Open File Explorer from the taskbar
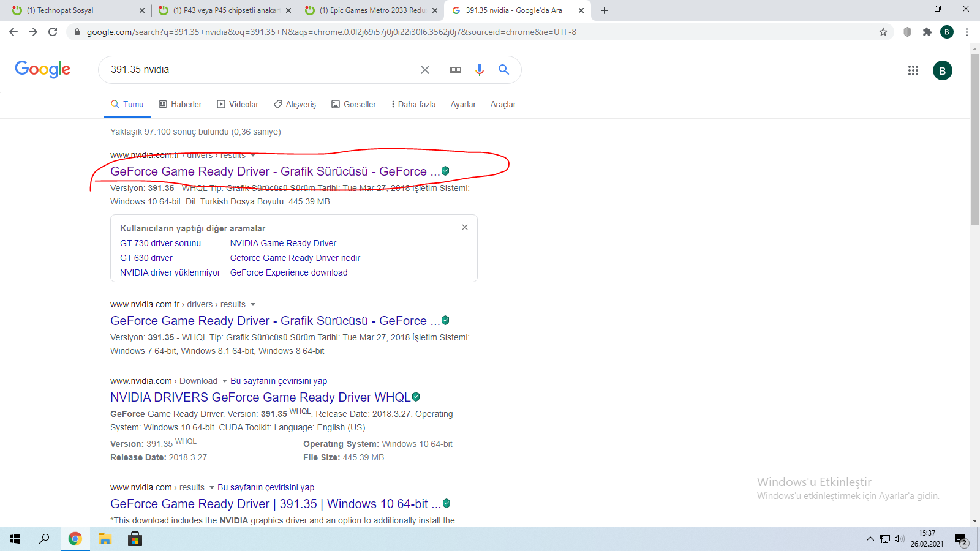Image resolution: width=980 pixels, height=551 pixels. pyautogui.click(x=105, y=539)
